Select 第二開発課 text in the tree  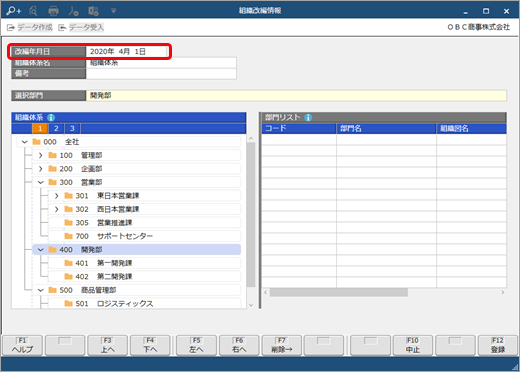(115, 277)
